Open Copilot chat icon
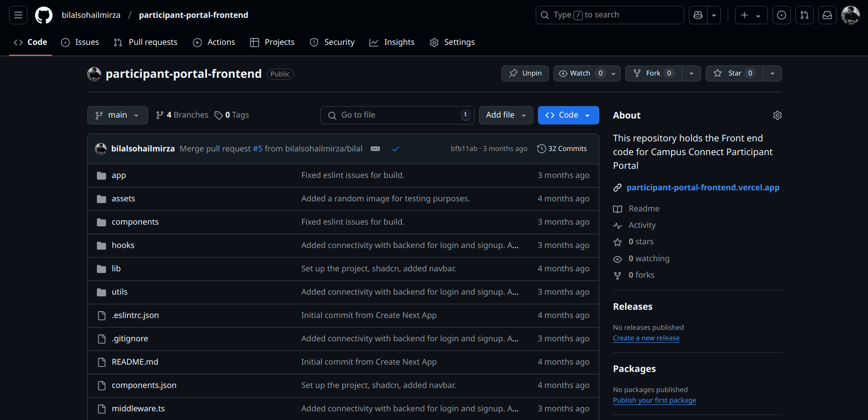The height and width of the screenshot is (420, 868). (698, 15)
